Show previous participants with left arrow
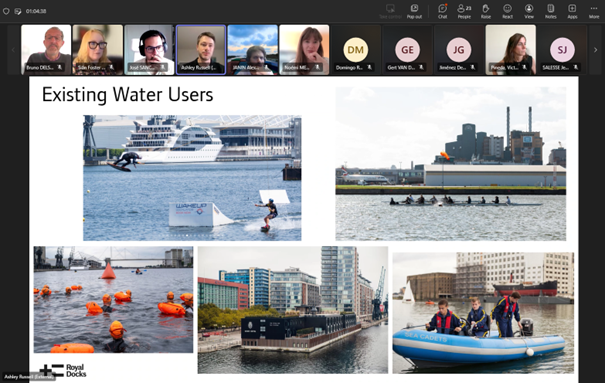 pyautogui.click(x=13, y=50)
